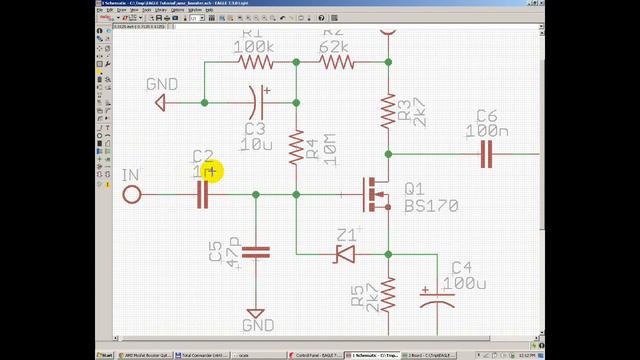Click the C6 100n capacitor symbol
The height and width of the screenshot is (360, 640).
[x=486, y=154]
